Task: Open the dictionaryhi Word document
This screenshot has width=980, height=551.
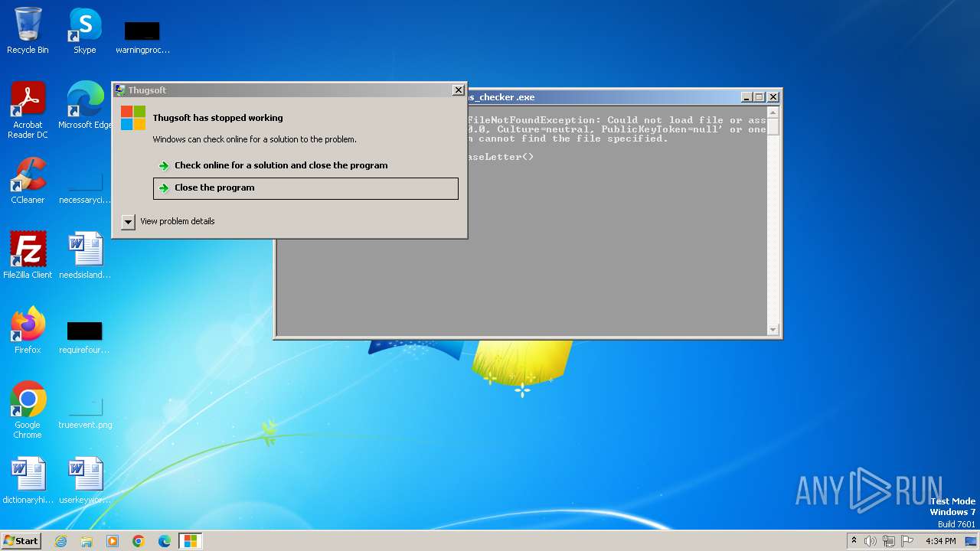Action: point(28,481)
